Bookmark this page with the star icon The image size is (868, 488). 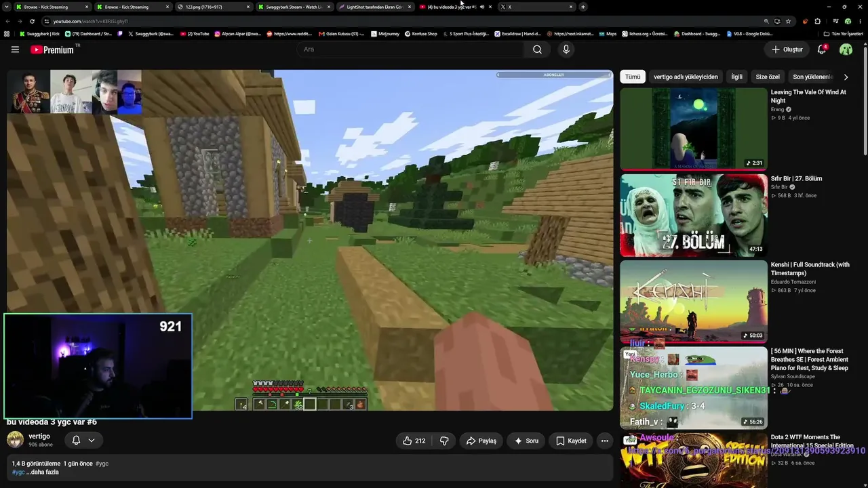tap(788, 21)
